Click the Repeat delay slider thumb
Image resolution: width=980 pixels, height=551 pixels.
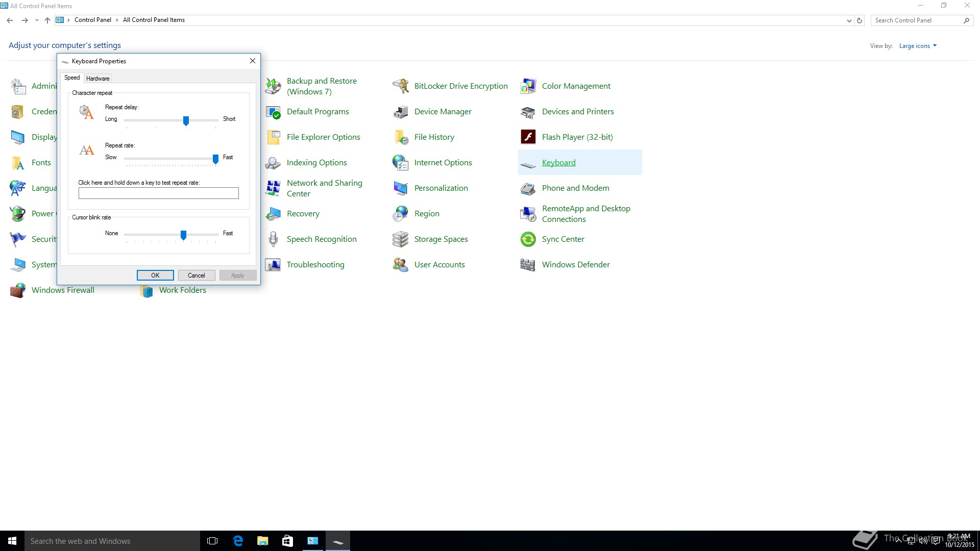(x=186, y=120)
